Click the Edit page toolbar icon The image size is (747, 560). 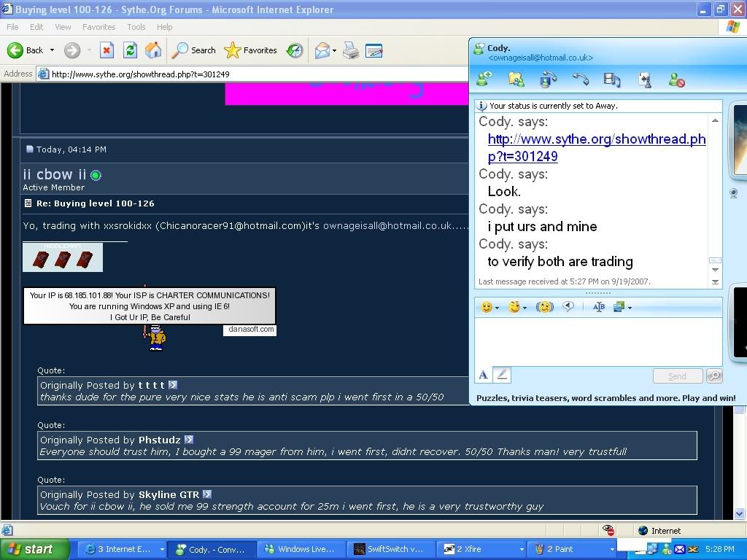[374, 50]
